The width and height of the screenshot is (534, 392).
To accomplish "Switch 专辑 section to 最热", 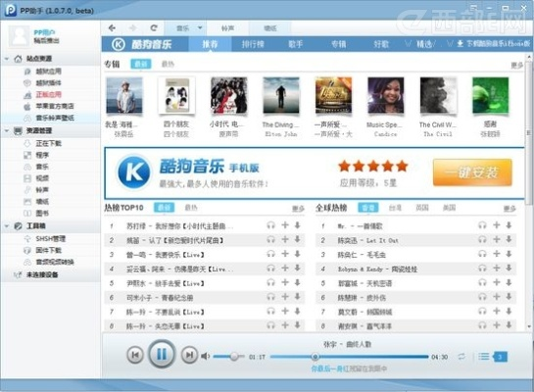I will (168, 64).
